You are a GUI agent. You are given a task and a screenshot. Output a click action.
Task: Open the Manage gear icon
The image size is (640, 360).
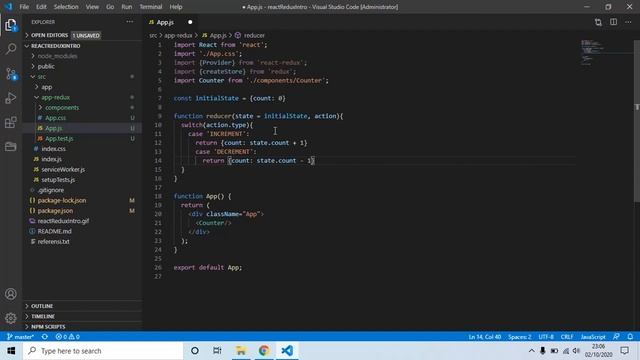click(11, 318)
